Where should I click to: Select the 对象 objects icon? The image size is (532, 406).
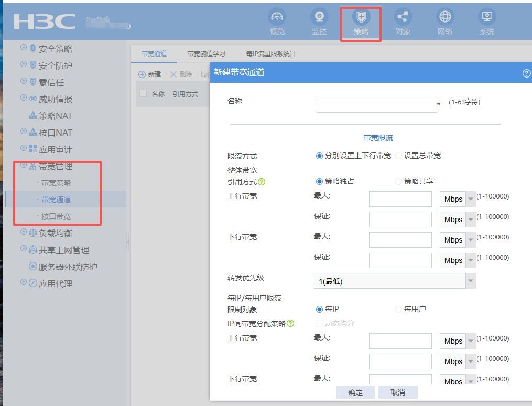(403, 17)
